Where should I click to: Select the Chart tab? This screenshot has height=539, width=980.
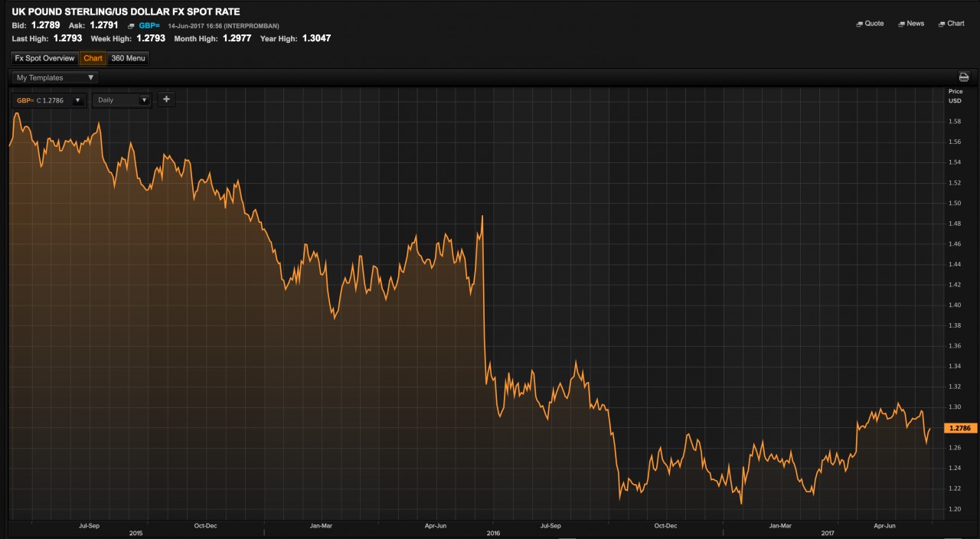pyautogui.click(x=93, y=58)
